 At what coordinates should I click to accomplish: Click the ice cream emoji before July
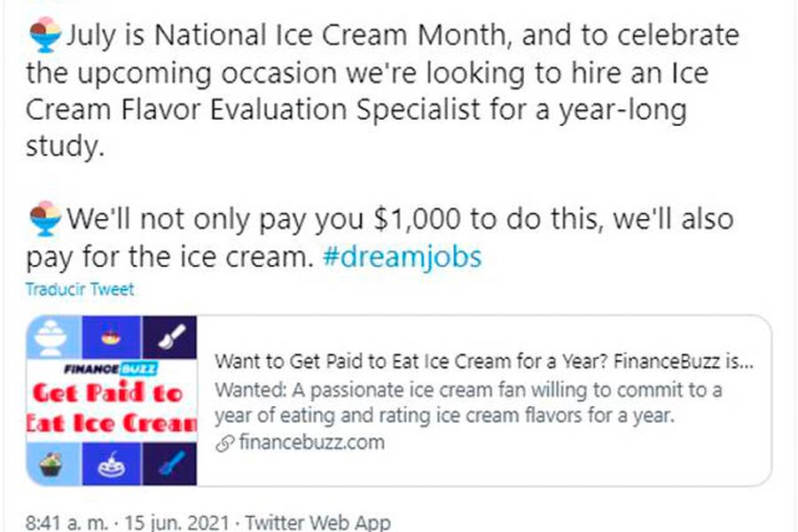[45, 35]
